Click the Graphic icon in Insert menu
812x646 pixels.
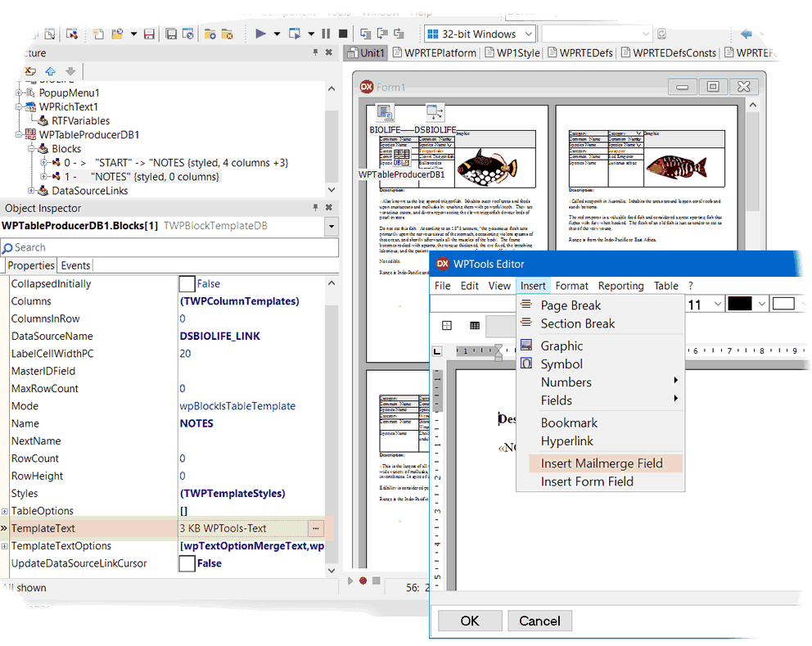click(526, 346)
